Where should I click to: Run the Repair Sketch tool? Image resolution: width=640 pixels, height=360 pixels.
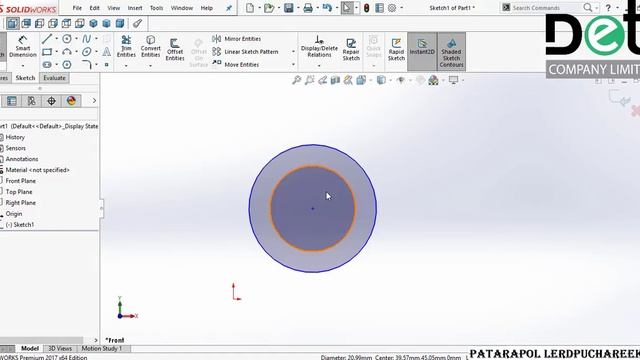pos(351,49)
